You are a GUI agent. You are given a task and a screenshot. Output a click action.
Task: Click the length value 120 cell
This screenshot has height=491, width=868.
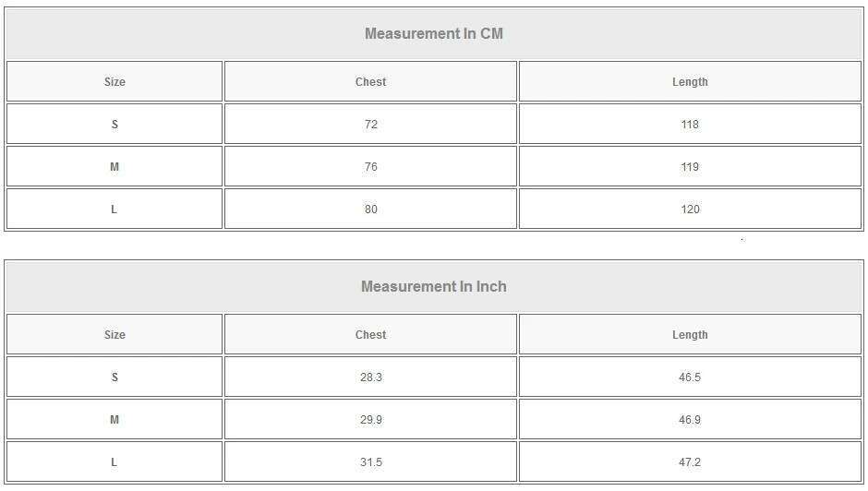[690, 210]
